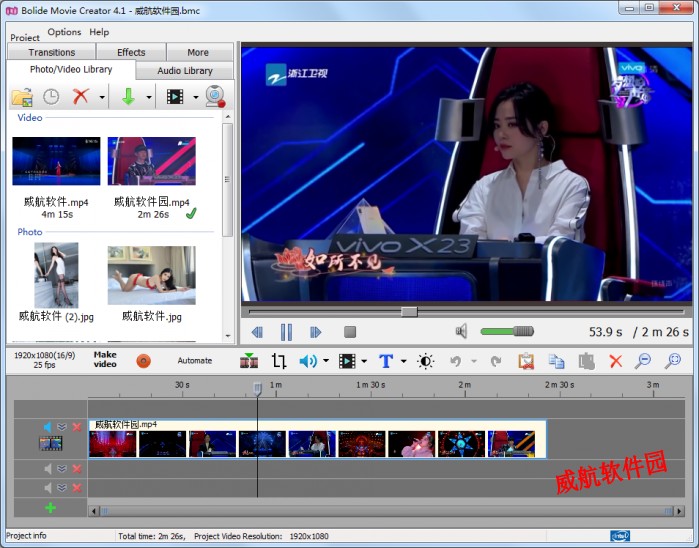Click the speaker volume icon in timeline toolbar
This screenshot has width=699, height=548.
[x=308, y=361]
